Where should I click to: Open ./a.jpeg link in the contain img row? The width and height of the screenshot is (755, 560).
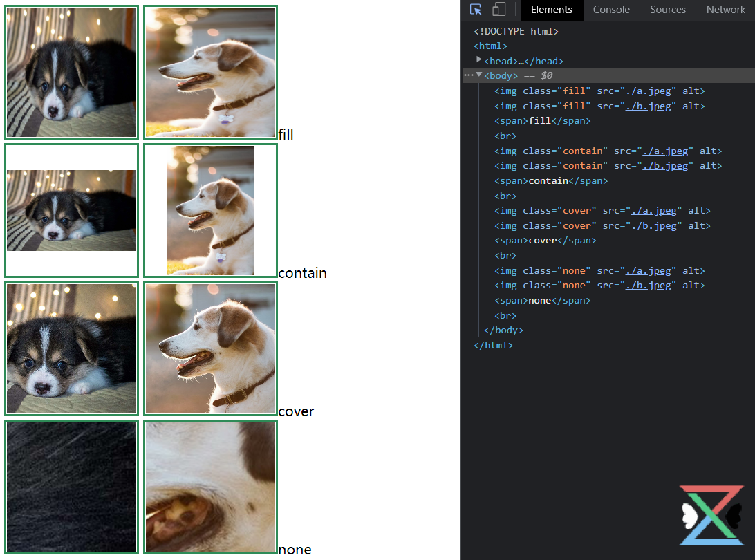(x=665, y=151)
